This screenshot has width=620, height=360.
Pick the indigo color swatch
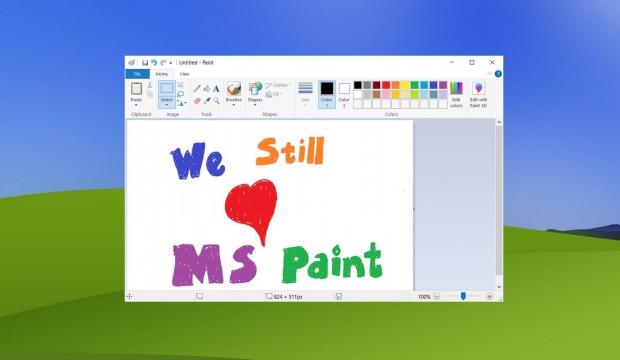[x=434, y=85]
